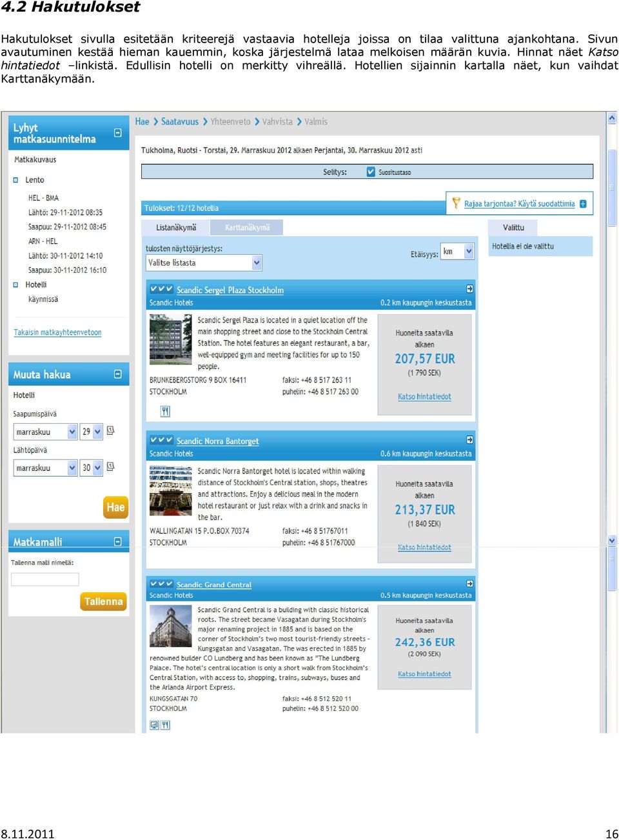Click 'Katso hintatiedot' under 213,37 EUR
This screenshot has height=840, width=619.
point(424,547)
